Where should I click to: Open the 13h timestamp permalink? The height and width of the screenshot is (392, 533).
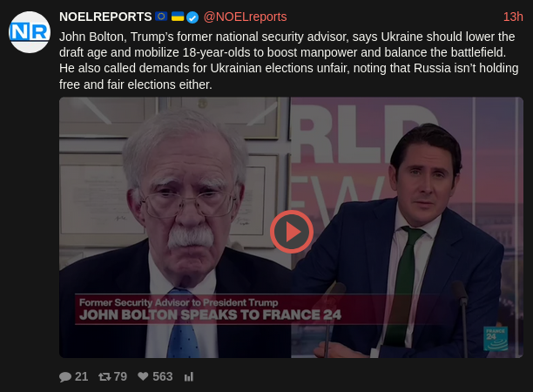[x=513, y=17]
